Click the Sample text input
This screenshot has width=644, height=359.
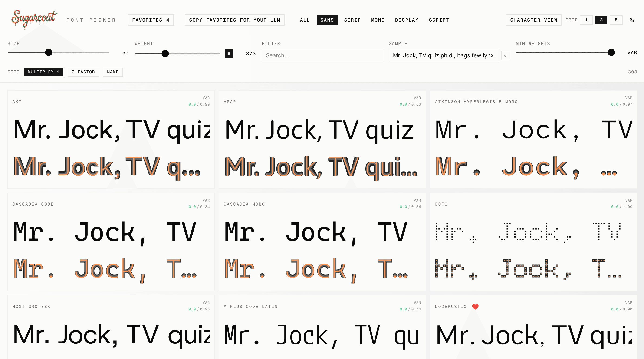coord(444,55)
